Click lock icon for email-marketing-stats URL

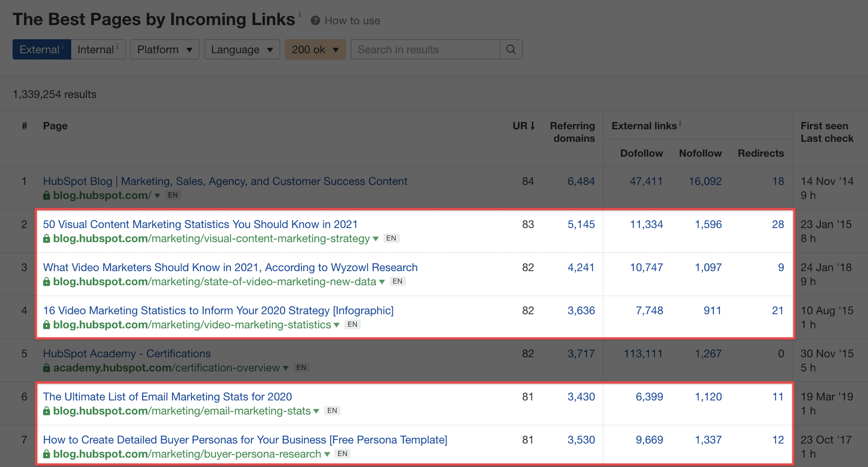coord(46,411)
